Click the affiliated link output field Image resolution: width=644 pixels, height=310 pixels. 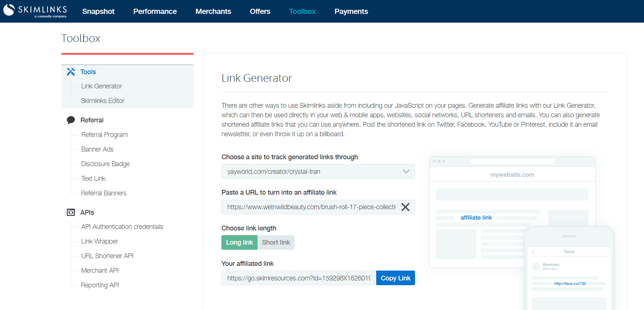click(x=299, y=278)
